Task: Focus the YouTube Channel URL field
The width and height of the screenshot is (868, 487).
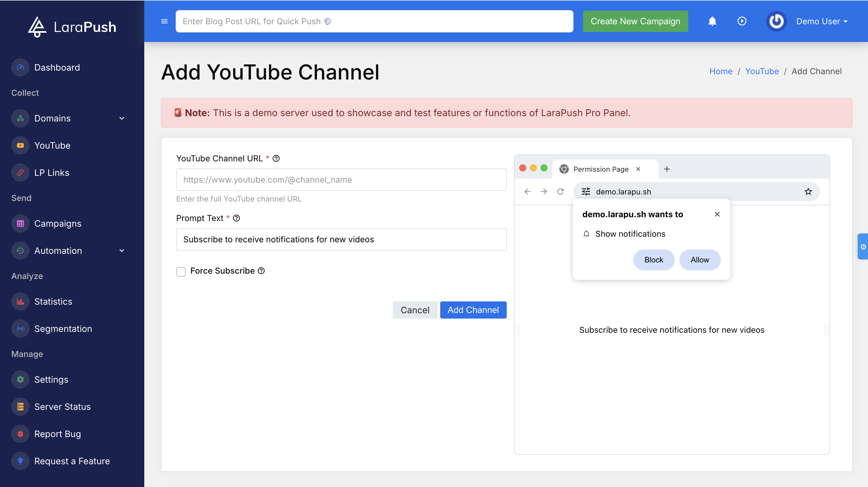Action: [341, 180]
